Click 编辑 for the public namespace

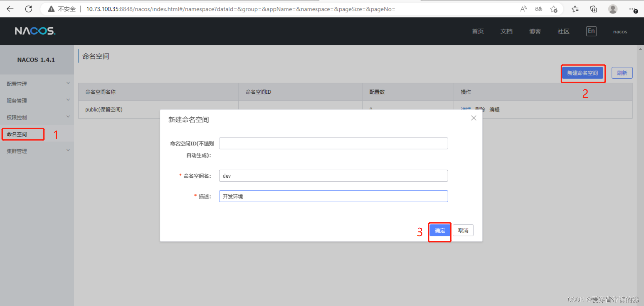(494, 110)
